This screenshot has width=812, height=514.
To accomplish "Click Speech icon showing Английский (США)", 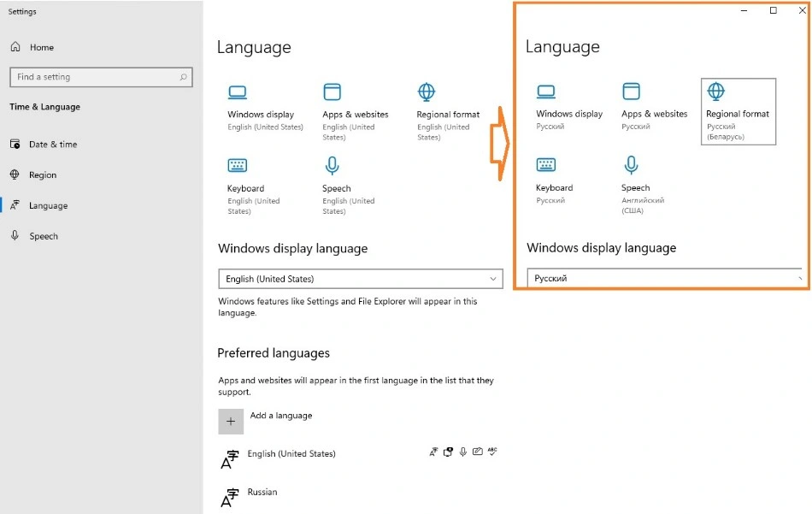I will pos(631,165).
